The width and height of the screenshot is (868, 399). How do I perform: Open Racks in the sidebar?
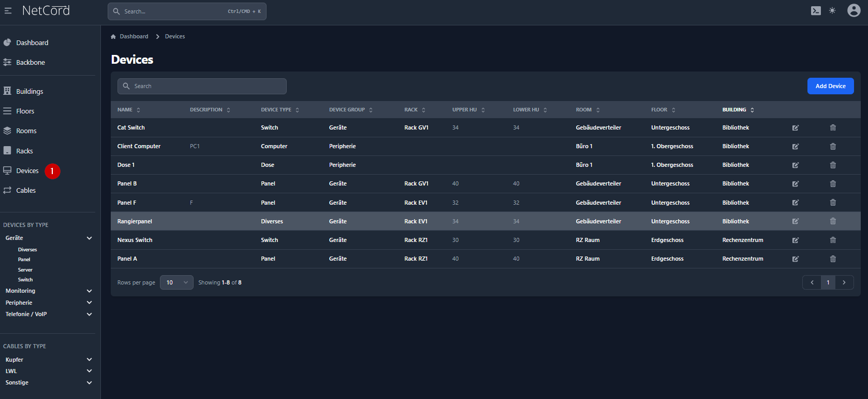24,151
